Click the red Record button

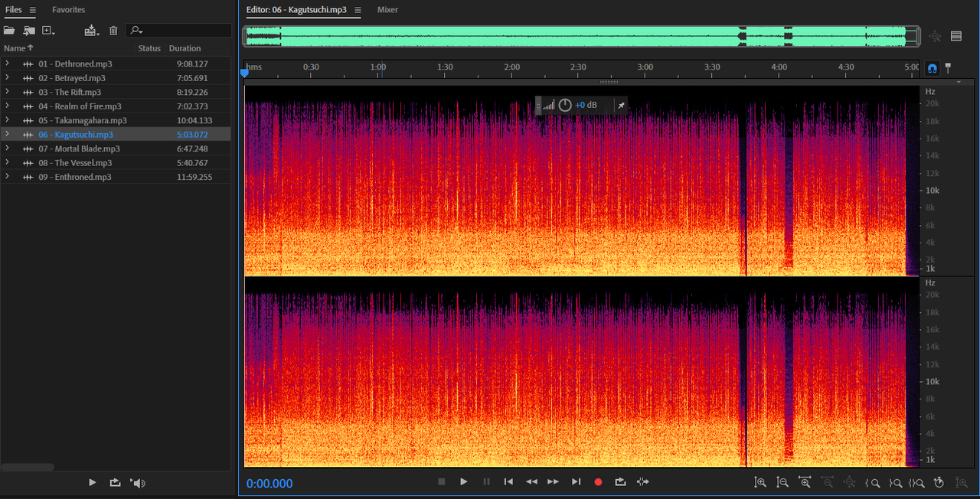(x=599, y=482)
